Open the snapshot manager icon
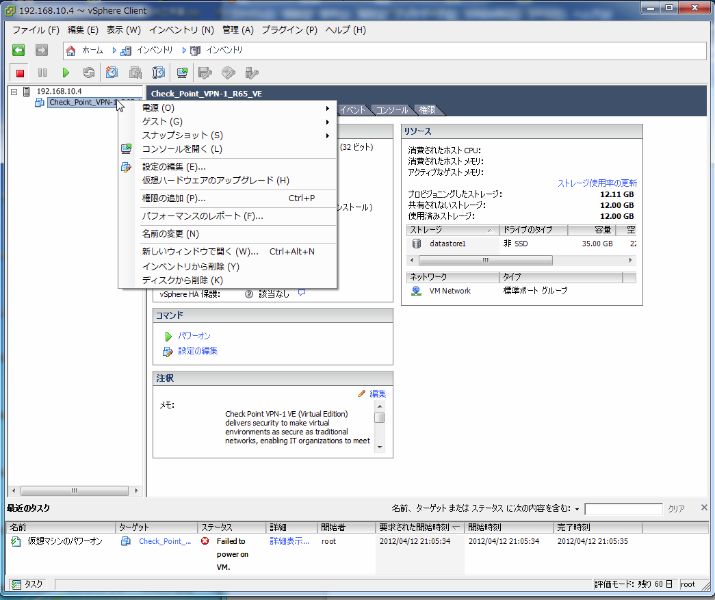Viewport: 715px width, 600px height. [158, 73]
